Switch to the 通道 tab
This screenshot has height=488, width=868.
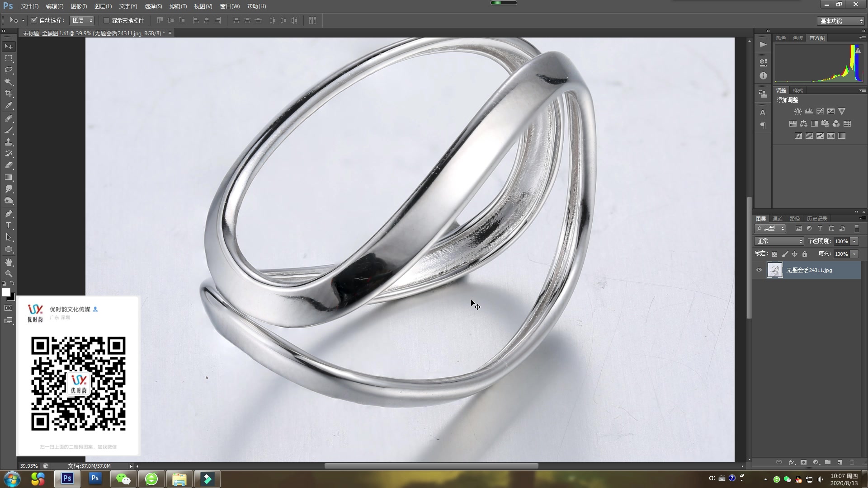point(778,219)
